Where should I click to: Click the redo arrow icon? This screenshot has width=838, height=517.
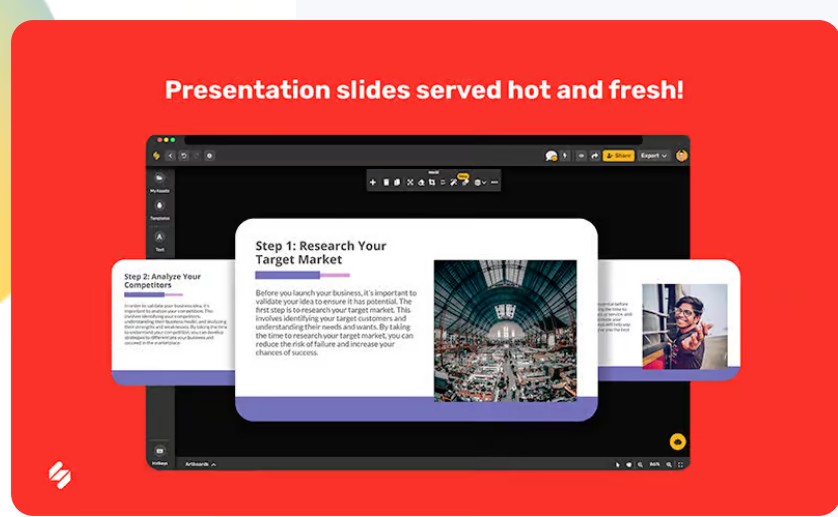[x=196, y=156]
